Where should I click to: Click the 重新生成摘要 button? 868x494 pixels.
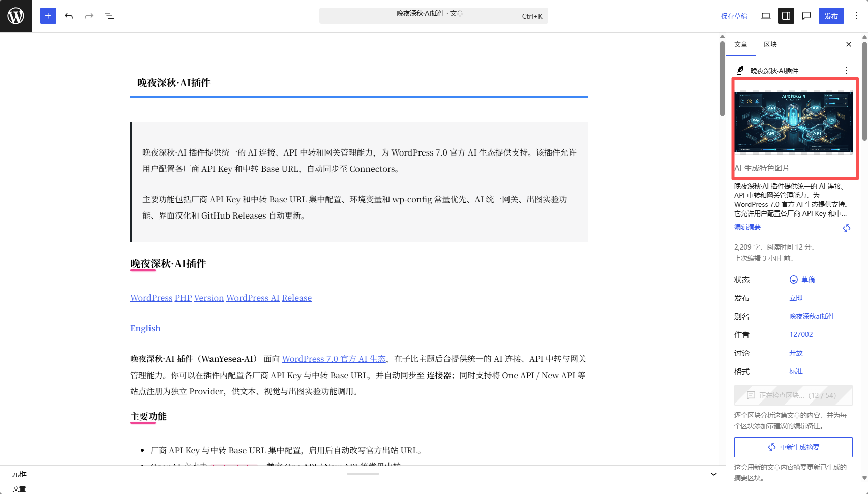[x=793, y=447]
